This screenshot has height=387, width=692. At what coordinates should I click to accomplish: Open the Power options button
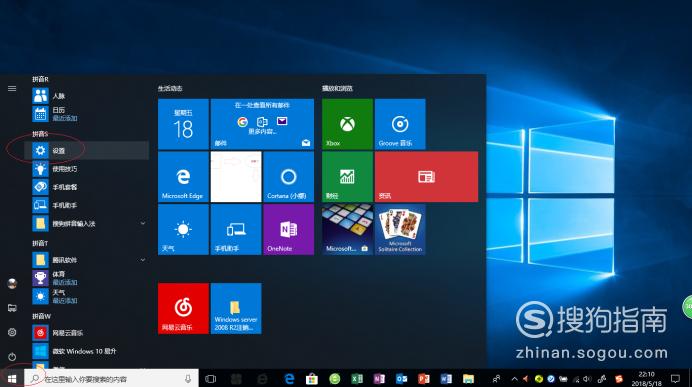(x=12, y=356)
